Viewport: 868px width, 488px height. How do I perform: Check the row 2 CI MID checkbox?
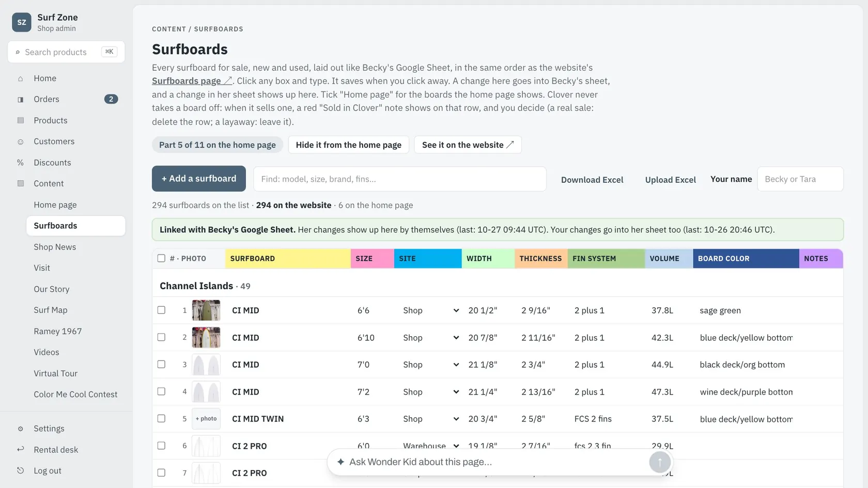tap(161, 337)
